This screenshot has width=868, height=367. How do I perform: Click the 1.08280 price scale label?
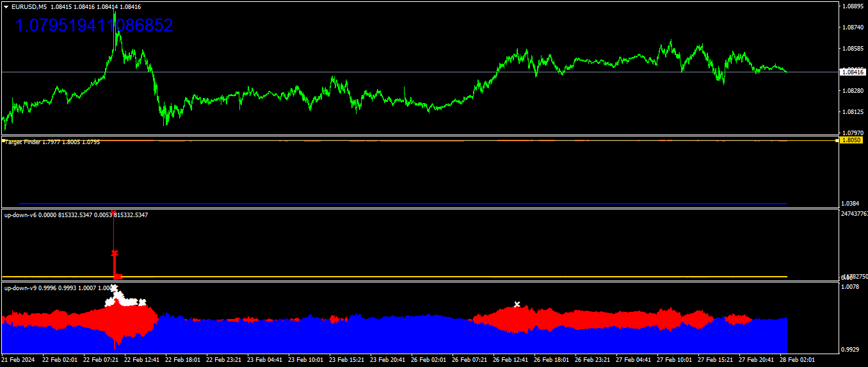[853, 91]
